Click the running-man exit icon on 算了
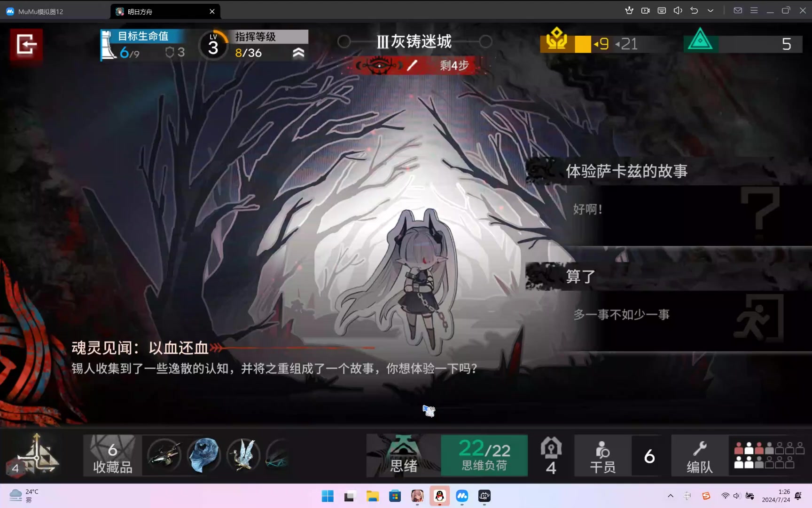Screen dimensions: 812x508 [758, 318]
